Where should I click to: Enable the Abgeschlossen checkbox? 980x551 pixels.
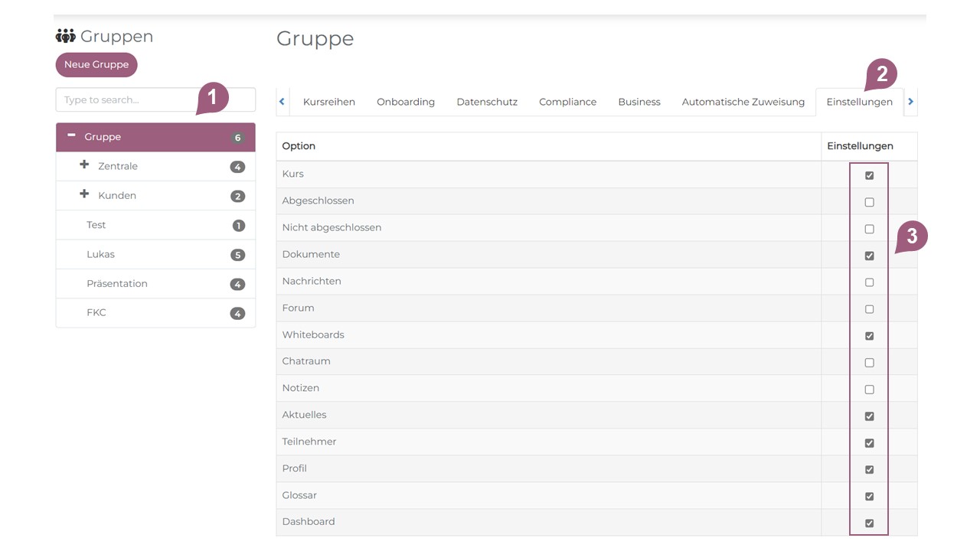869,202
